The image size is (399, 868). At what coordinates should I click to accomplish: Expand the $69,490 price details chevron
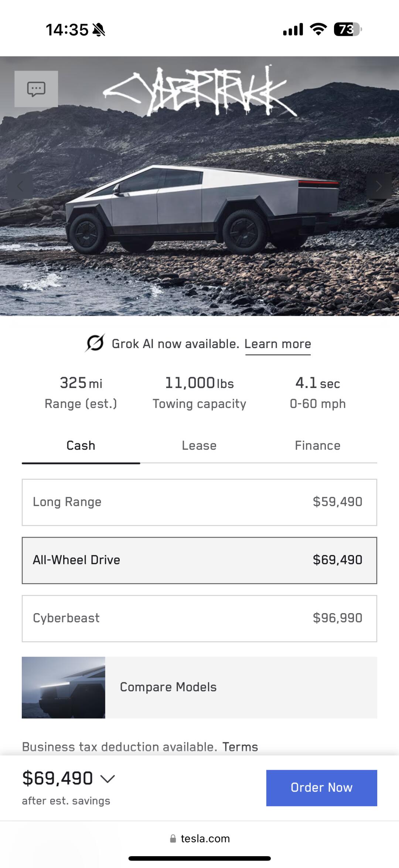tap(108, 779)
